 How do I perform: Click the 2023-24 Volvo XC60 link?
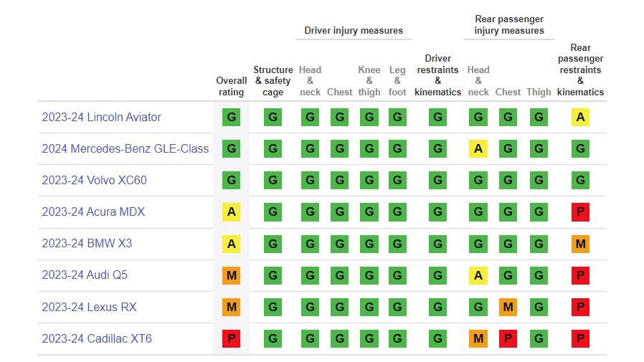tap(94, 181)
